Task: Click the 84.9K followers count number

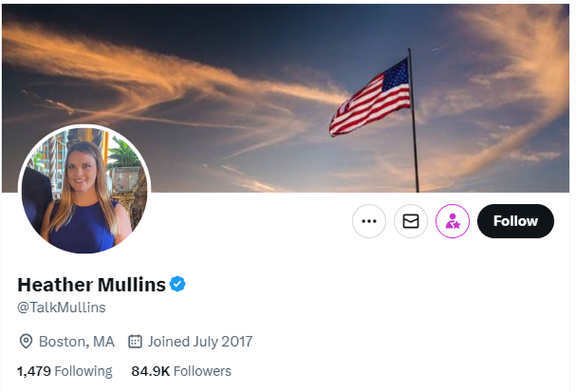Action: [150, 371]
